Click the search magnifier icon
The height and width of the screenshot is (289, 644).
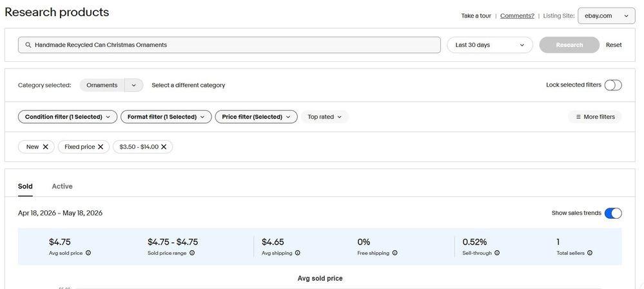(28, 45)
